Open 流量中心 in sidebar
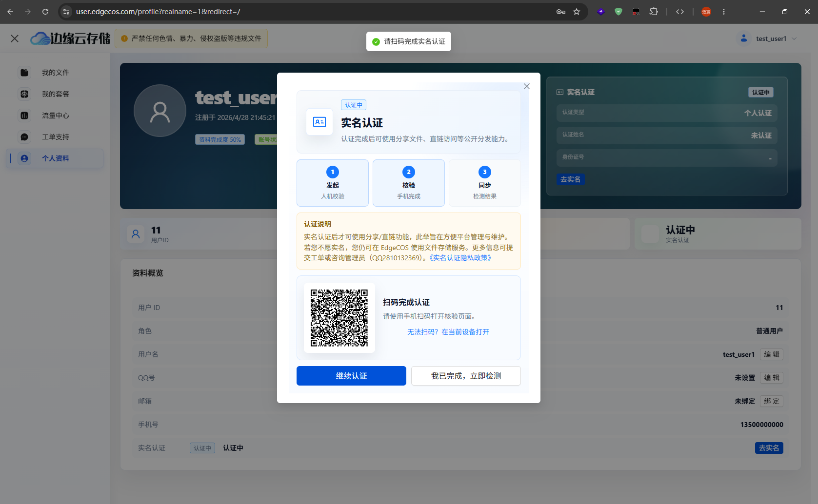818x504 pixels. tap(55, 116)
